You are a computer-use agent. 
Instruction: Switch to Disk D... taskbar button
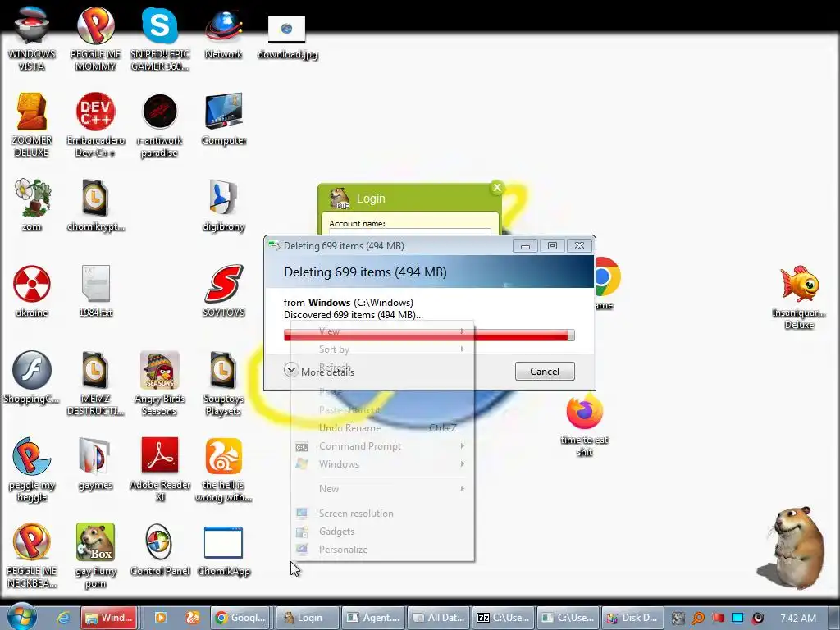click(x=634, y=618)
